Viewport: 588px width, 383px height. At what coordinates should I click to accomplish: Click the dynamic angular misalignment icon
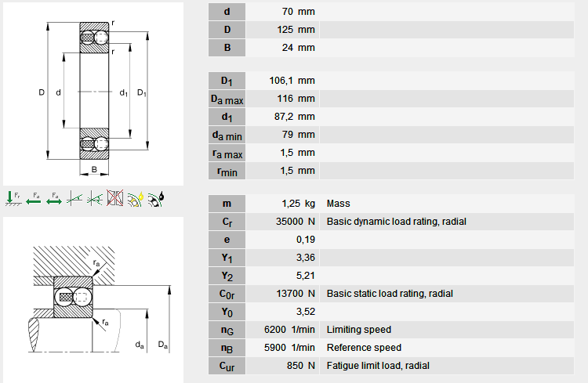(x=95, y=198)
